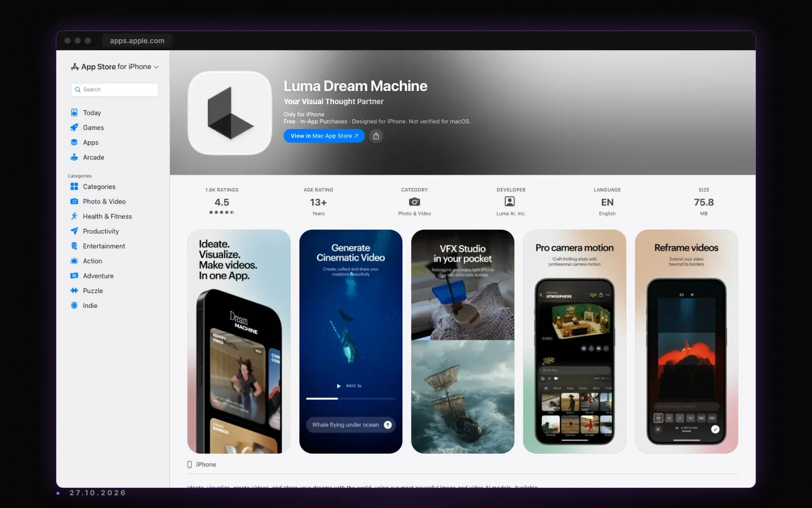Click the Apps stack icon

[74, 142]
